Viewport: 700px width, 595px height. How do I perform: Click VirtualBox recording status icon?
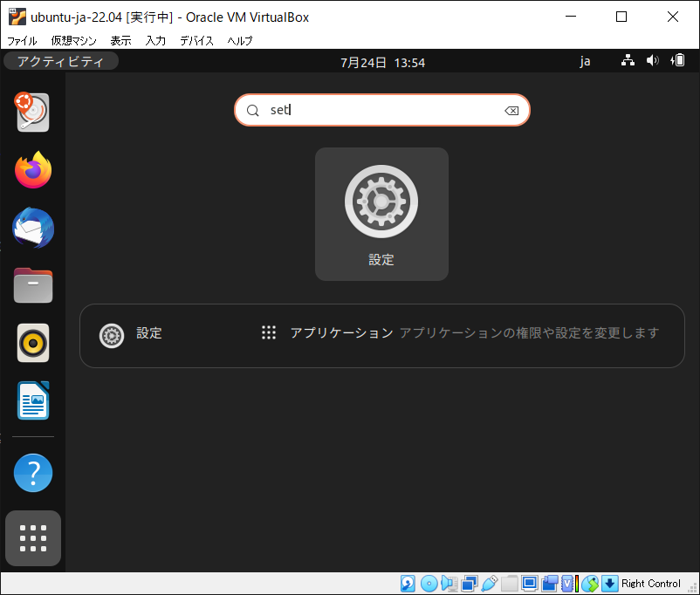pos(550,584)
